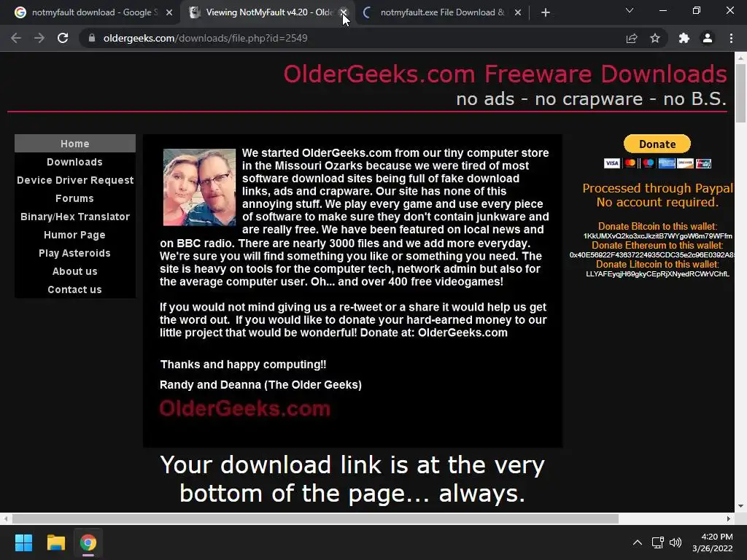
Task: Click 'Randy and Deanna (The Older Geeks)' text
Action: click(260, 385)
